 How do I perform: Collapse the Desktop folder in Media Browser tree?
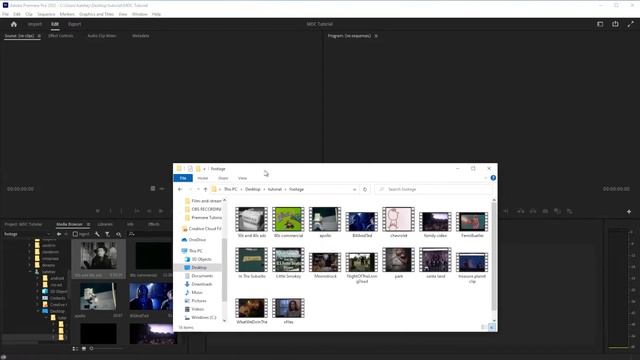38,311
